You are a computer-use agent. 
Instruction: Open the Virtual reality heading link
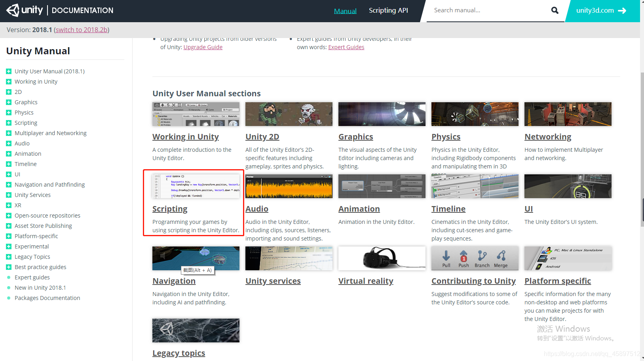tap(366, 281)
